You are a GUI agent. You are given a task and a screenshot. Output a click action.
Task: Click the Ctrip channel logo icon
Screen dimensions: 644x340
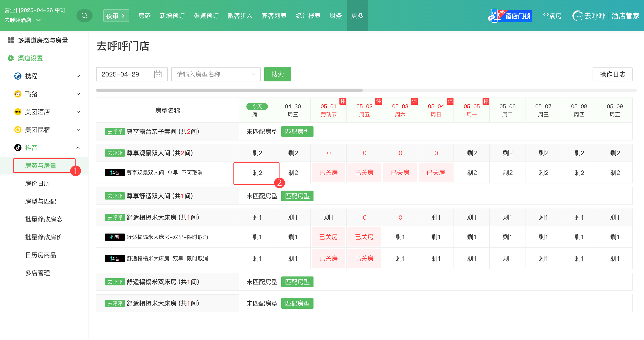click(18, 76)
